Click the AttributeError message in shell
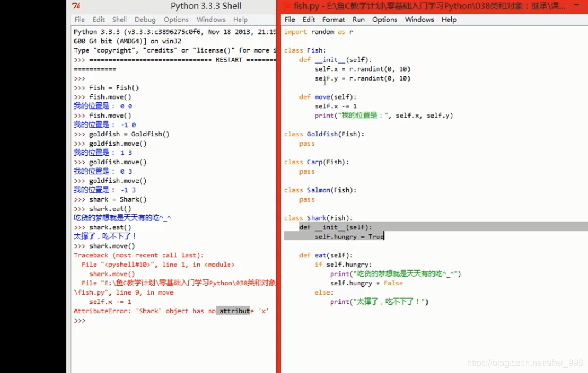This screenshot has height=373, width=588. pyautogui.click(x=171, y=311)
